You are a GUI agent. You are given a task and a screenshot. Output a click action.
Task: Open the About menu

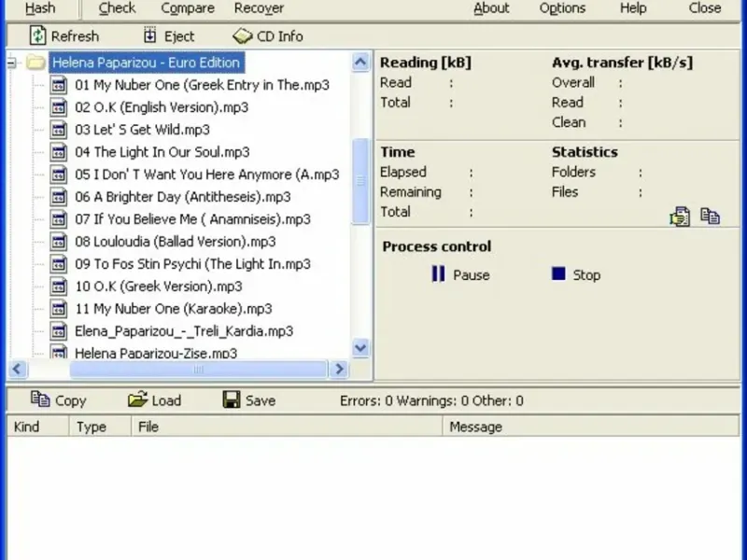coord(491,8)
